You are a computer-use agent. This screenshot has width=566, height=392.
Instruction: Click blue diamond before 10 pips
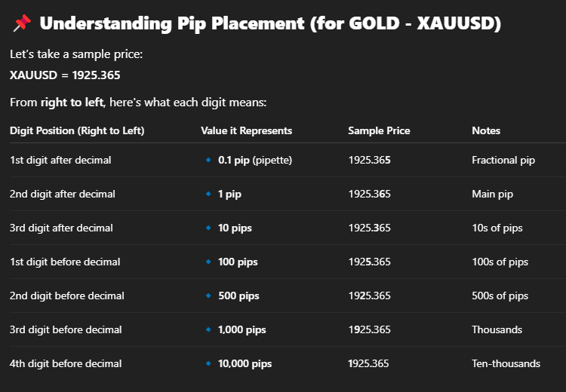(208, 228)
